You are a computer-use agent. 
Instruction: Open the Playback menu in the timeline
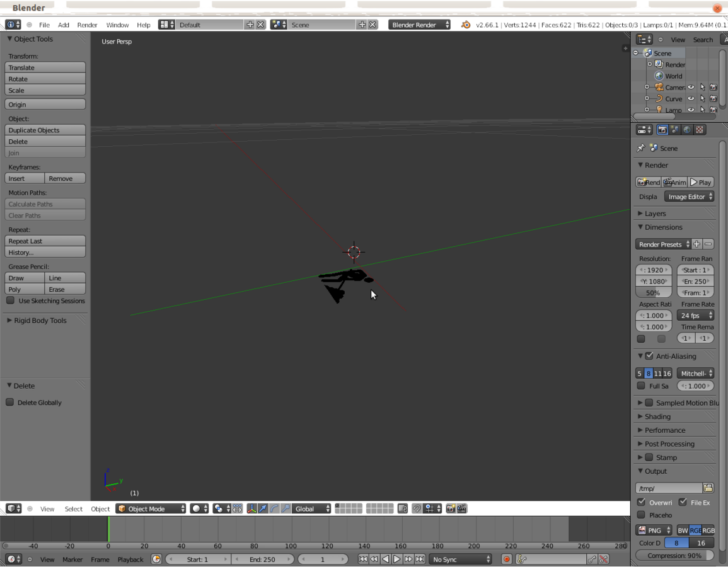tap(130, 559)
